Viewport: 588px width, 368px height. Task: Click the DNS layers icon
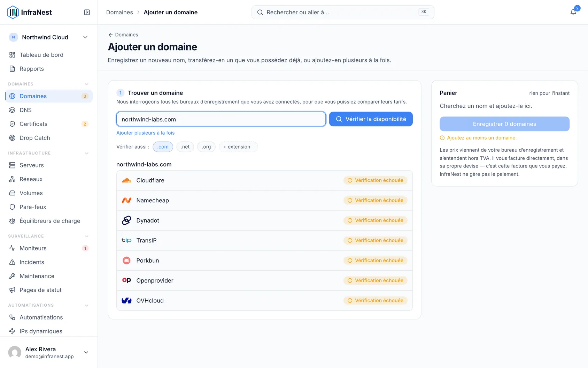point(12,110)
